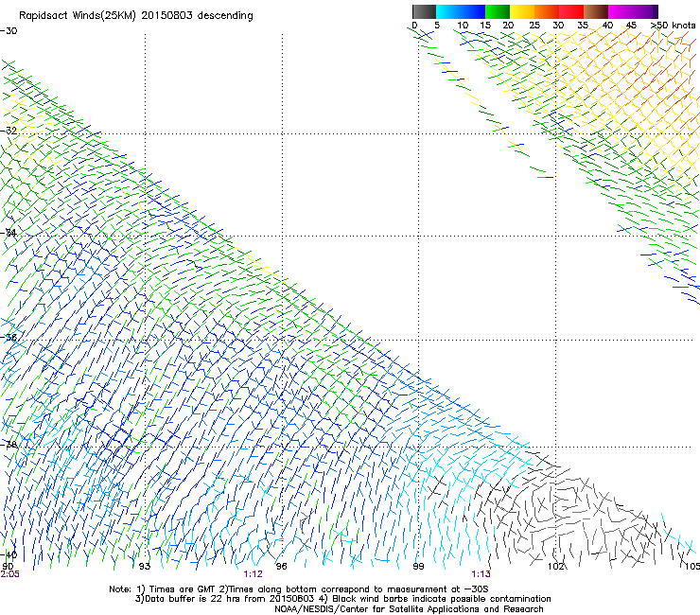Viewport: 700px width, 615px height.
Task: Click the gray 0-5 knots legend segment
Action: click(424, 11)
